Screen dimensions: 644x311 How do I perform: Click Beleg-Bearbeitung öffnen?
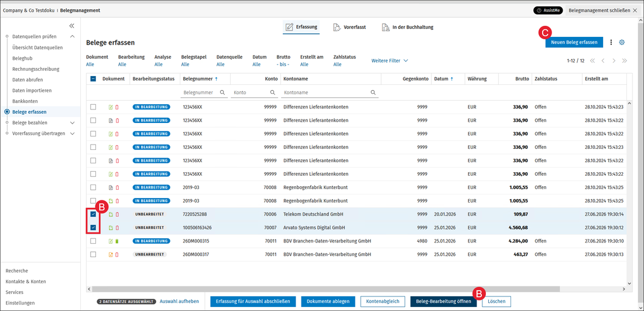click(x=444, y=302)
